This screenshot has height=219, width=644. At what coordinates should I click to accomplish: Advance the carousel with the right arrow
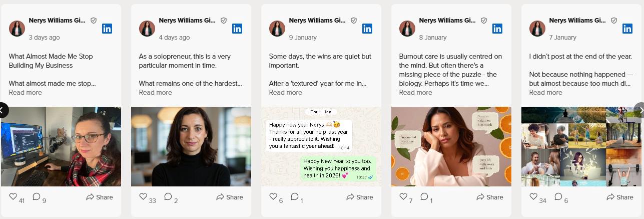point(639,110)
